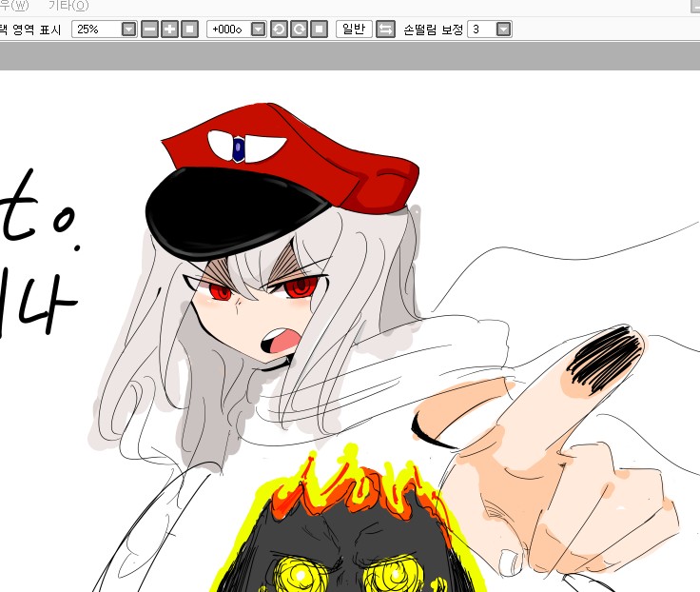Click the stabilizer value field showing 3
The width and height of the screenshot is (700, 592).
481,30
